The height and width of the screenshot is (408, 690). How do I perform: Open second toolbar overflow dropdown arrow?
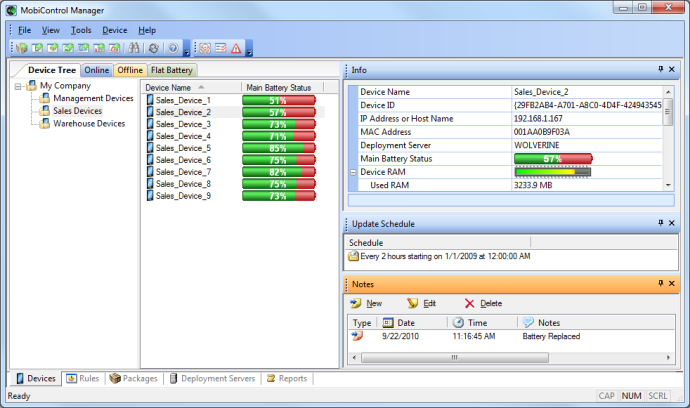249,48
